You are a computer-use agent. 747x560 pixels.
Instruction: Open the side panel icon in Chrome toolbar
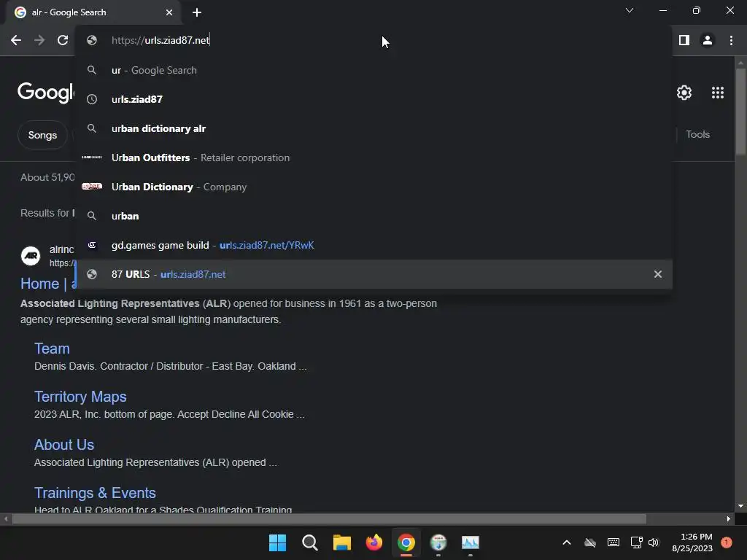(x=684, y=40)
